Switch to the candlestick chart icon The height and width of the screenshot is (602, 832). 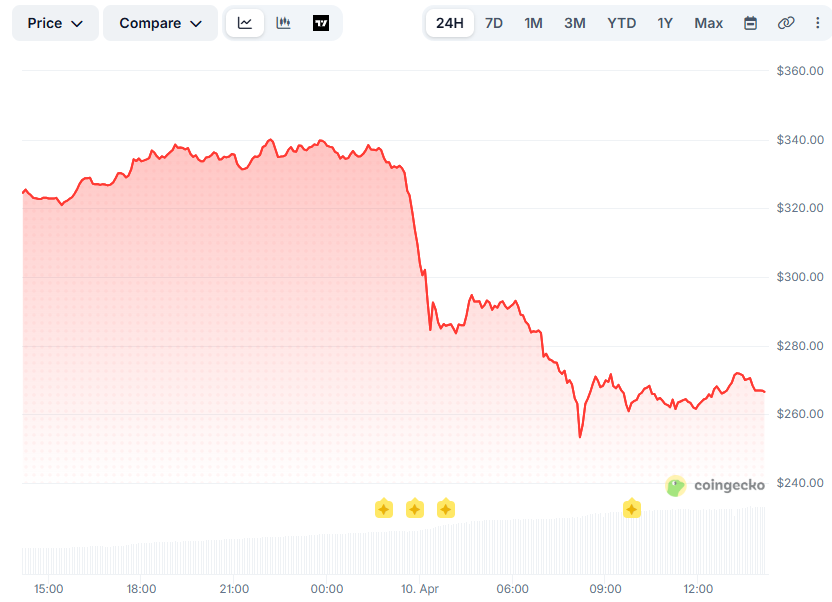click(283, 22)
